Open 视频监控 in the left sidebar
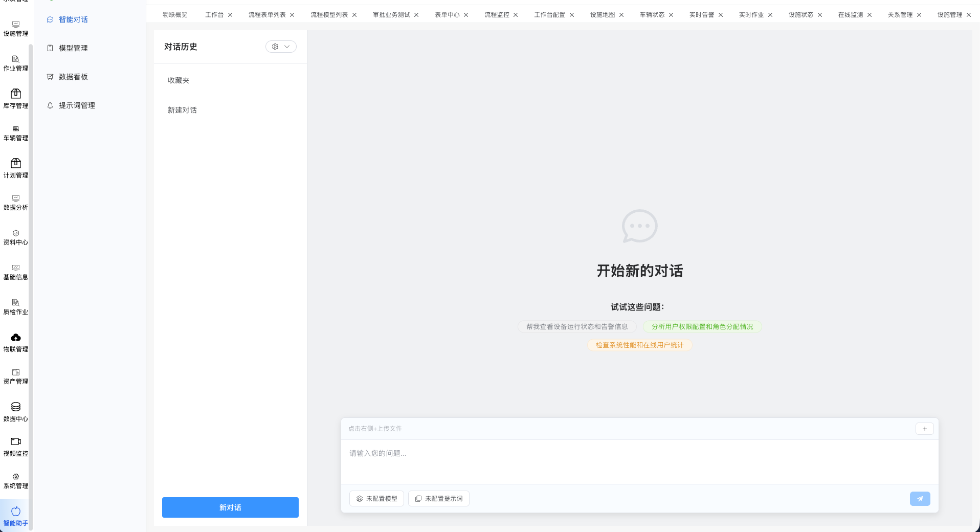The width and height of the screenshot is (980, 532). point(16,447)
